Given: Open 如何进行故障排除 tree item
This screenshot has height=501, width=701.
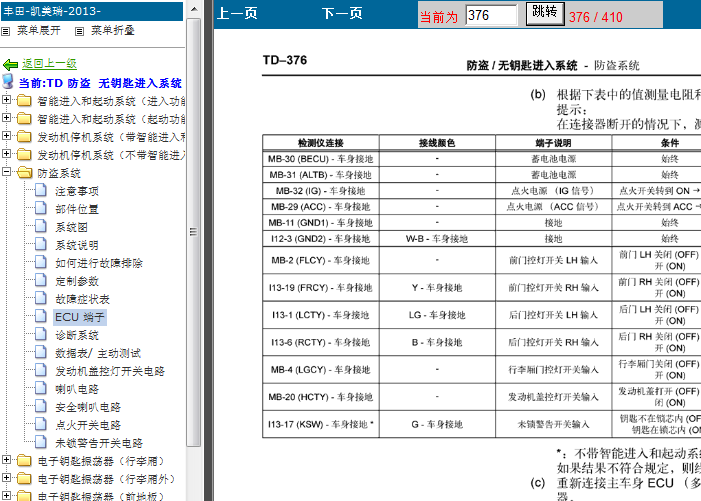Looking at the screenshot, I should coord(99,263).
